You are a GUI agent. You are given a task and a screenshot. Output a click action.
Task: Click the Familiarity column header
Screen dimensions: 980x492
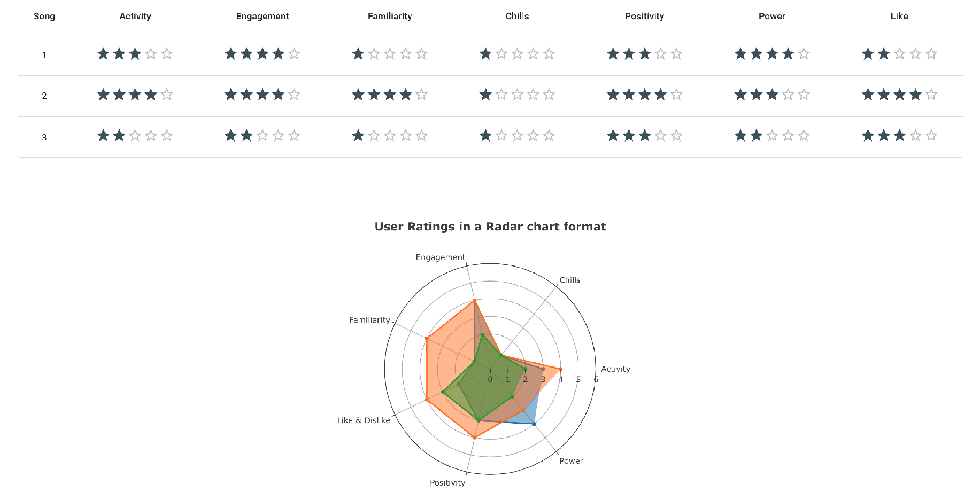tap(390, 17)
